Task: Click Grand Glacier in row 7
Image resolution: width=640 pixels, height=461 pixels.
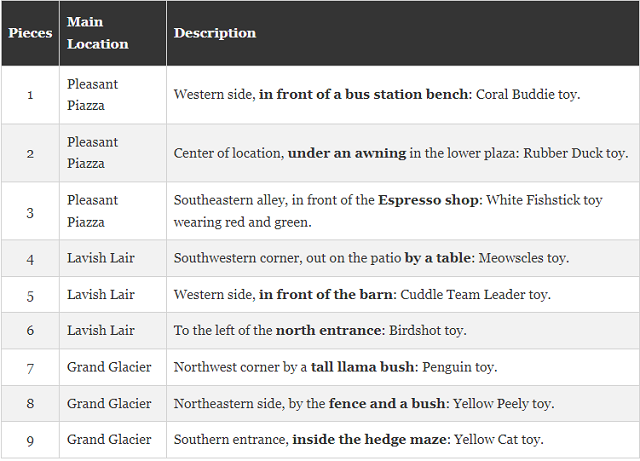Action: pyautogui.click(x=109, y=367)
